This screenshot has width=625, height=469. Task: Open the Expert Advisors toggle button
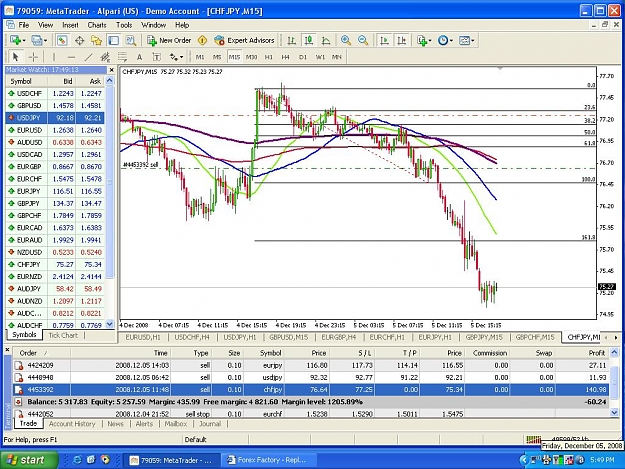tap(244, 40)
